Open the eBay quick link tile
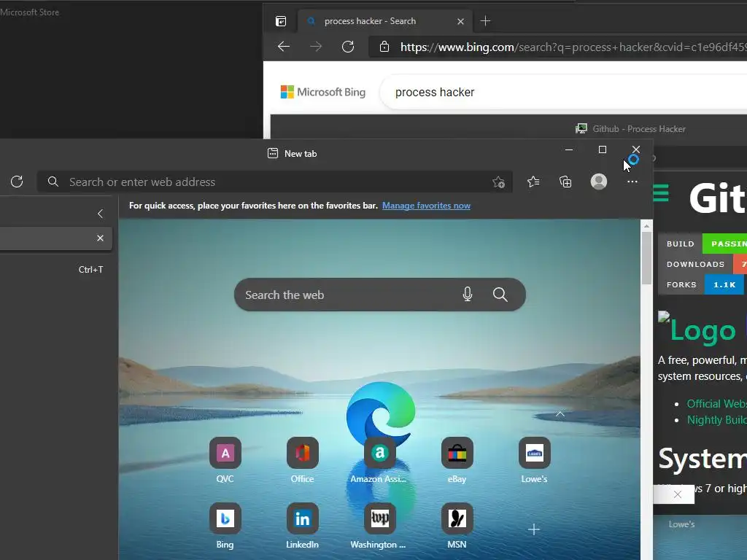The width and height of the screenshot is (747, 560). pyautogui.click(x=457, y=453)
